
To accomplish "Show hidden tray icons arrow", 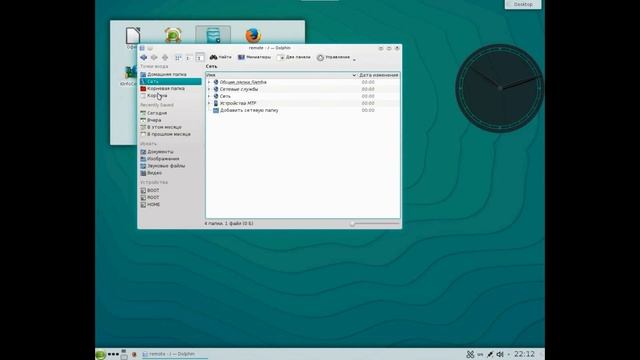I will [x=509, y=355].
